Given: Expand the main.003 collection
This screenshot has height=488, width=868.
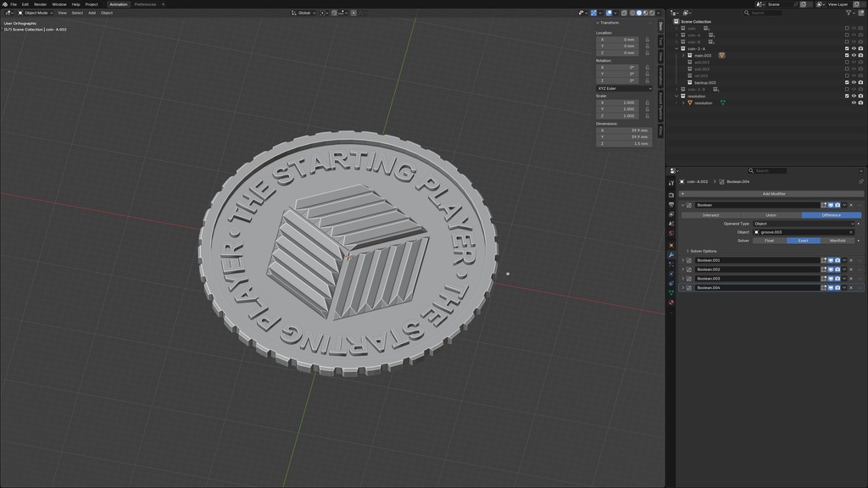Looking at the screenshot, I should tap(683, 55).
